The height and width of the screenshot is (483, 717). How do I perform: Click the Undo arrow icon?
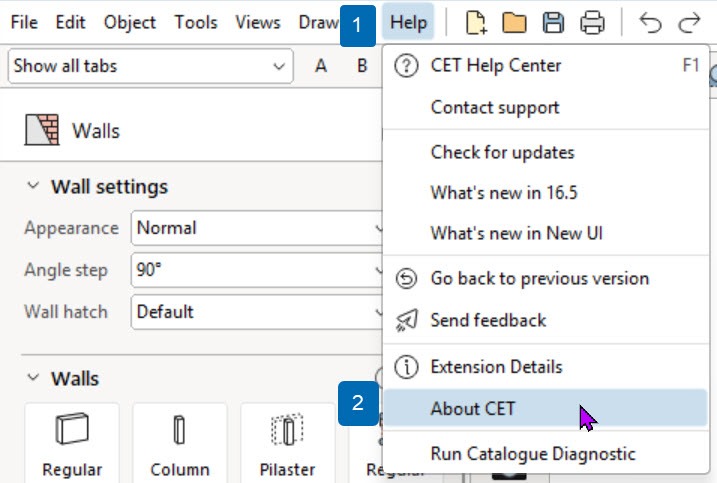coord(650,23)
